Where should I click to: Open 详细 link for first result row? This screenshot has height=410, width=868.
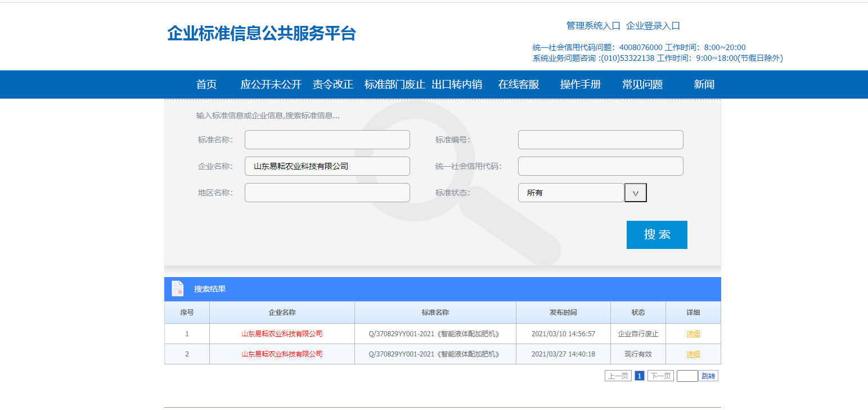point(693,334)
